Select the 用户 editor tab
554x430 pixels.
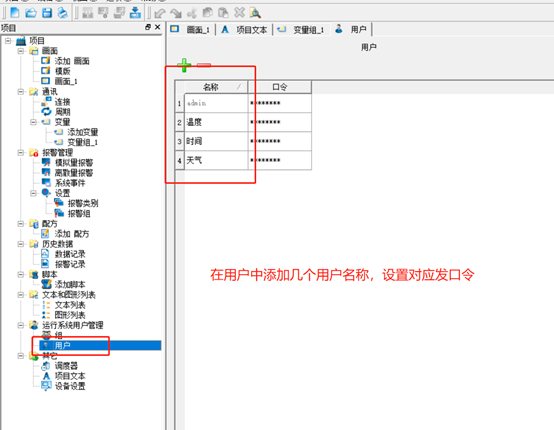point(351,29)
